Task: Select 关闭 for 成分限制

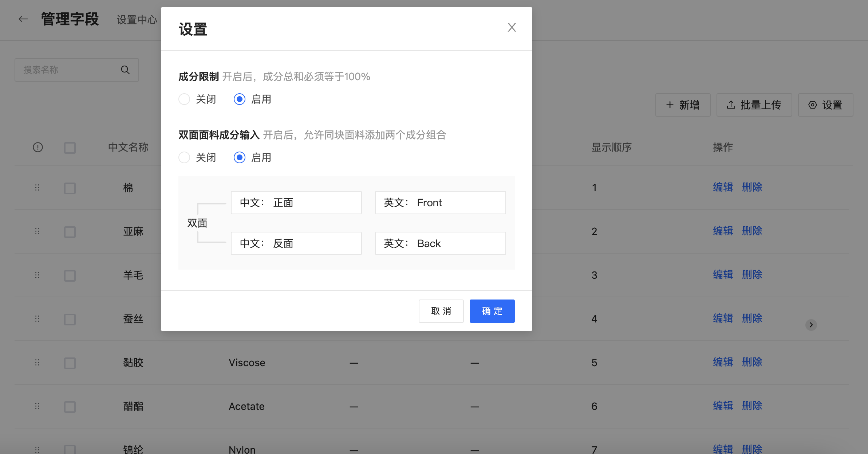Action: pos(184,99)
